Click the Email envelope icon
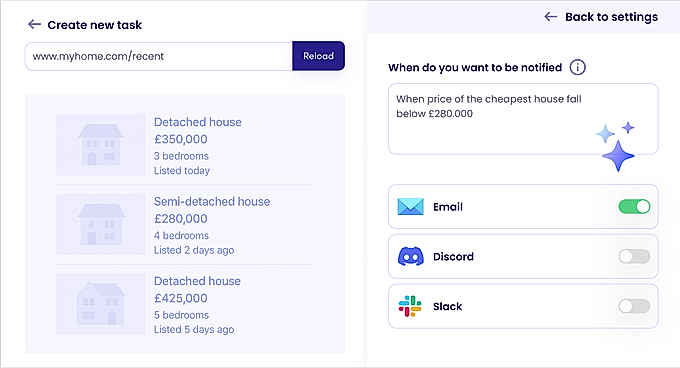Viewport: 680px width, 368px height. coord(410,207)
